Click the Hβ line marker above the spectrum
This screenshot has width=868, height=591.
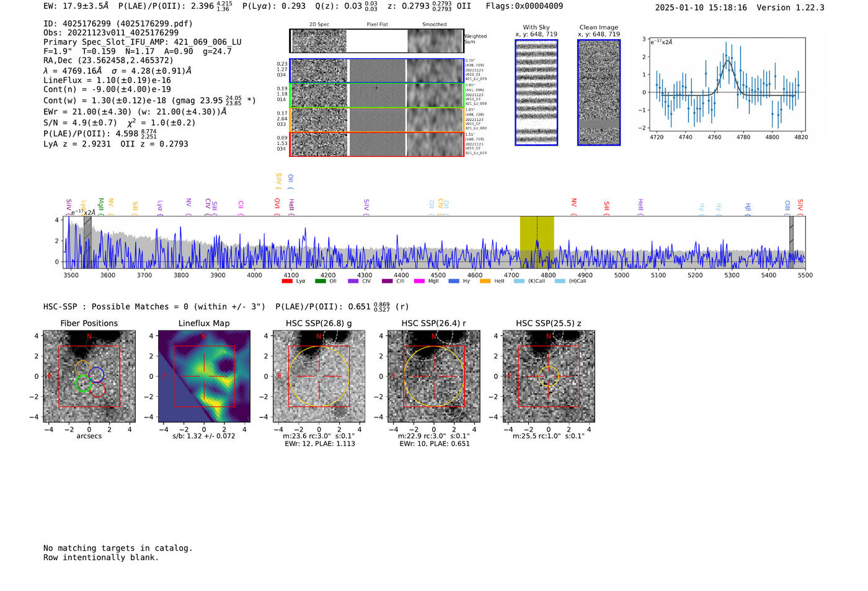tap(748, 208)
